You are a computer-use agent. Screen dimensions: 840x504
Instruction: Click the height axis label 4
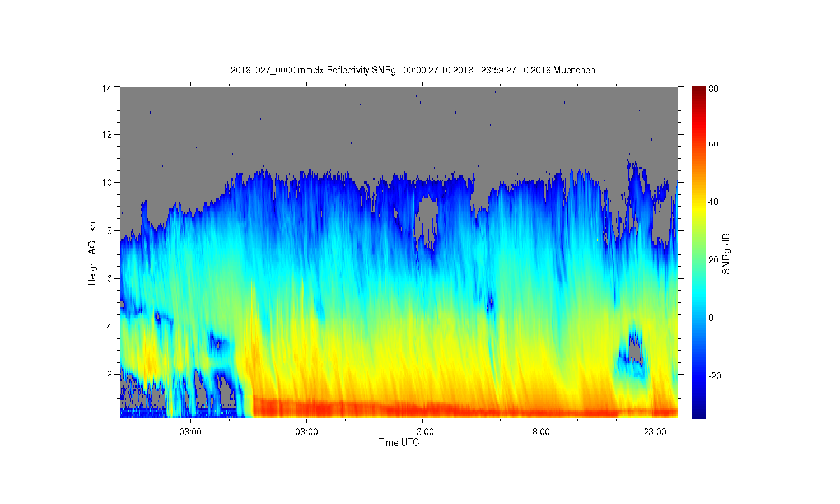pyautogui.click(x=109, y=326)
